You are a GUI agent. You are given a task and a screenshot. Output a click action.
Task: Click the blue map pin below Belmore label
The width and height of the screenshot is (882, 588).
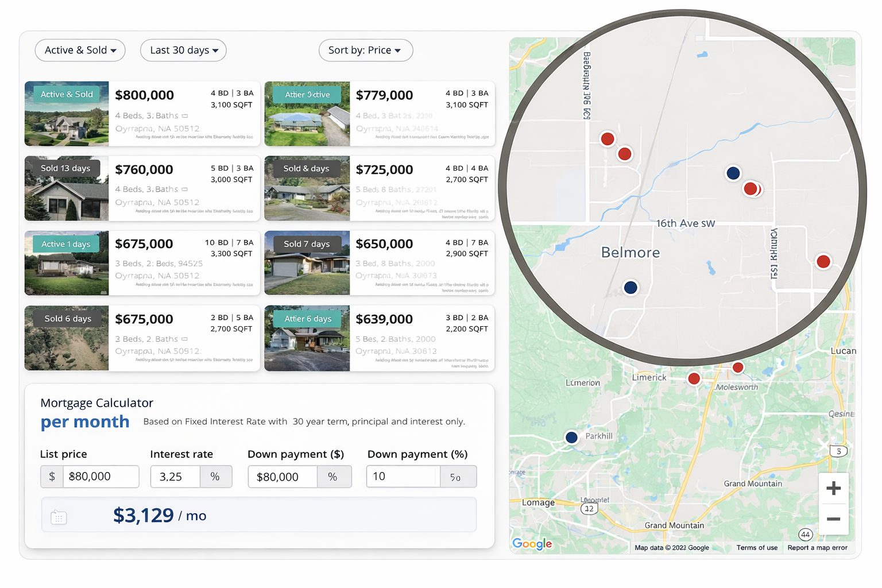[630, 288]
